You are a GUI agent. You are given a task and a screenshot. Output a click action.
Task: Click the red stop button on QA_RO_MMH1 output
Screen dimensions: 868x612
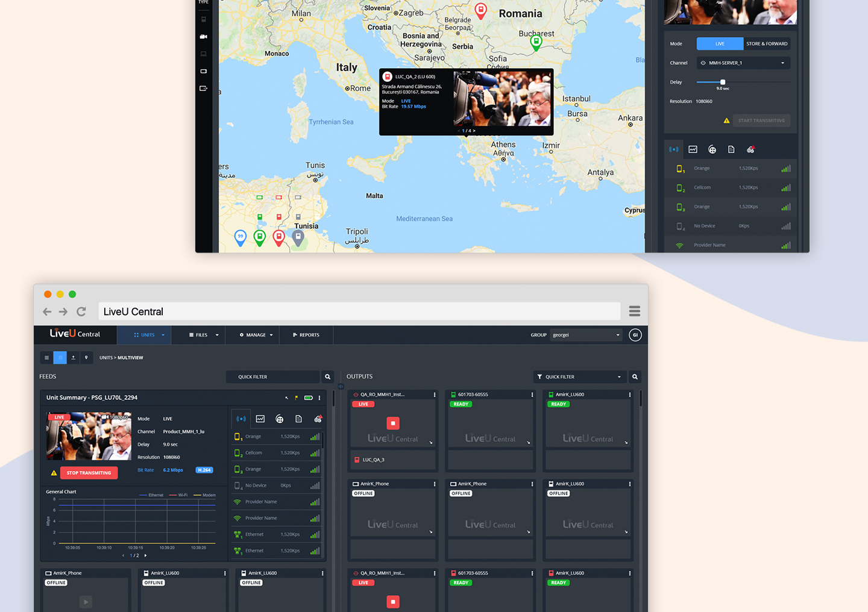tap(393, 423)
